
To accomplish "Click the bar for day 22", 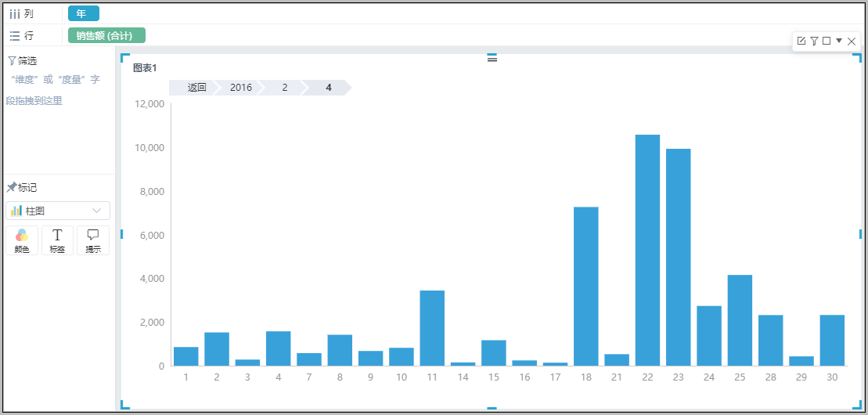I will click(648, 251).
